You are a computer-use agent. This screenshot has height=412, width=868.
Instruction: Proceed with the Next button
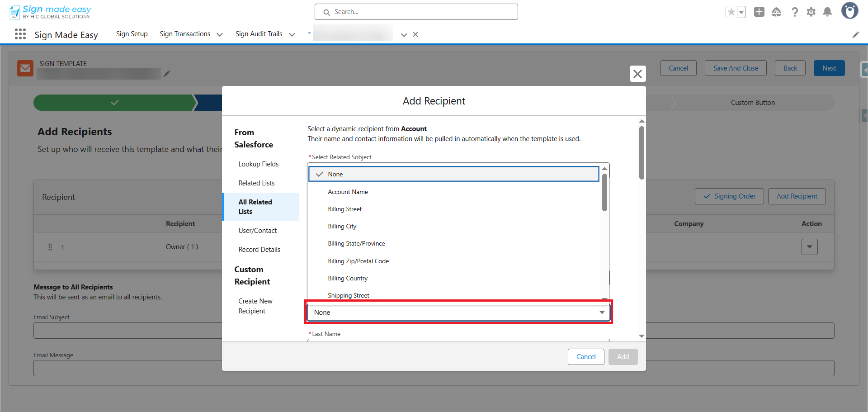829,68
